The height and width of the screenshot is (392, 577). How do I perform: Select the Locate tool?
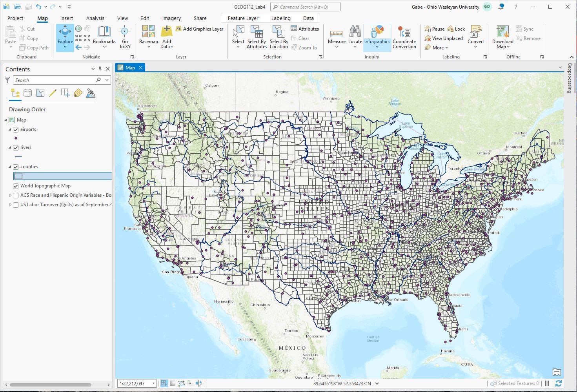pos(355,36)
